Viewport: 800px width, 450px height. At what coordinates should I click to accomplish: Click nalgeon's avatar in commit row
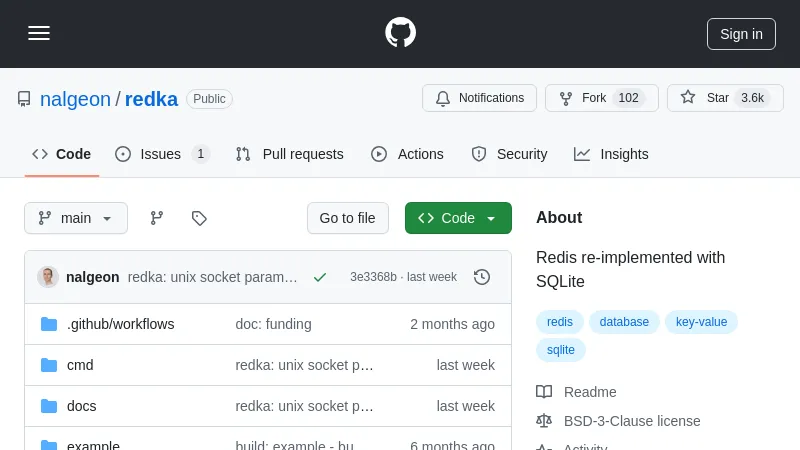point(48,277)
